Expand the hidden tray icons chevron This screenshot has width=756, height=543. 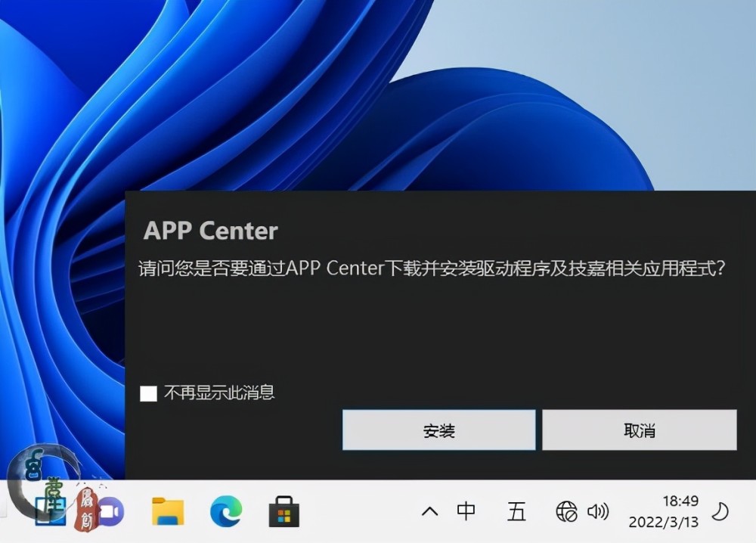point(429,511)
